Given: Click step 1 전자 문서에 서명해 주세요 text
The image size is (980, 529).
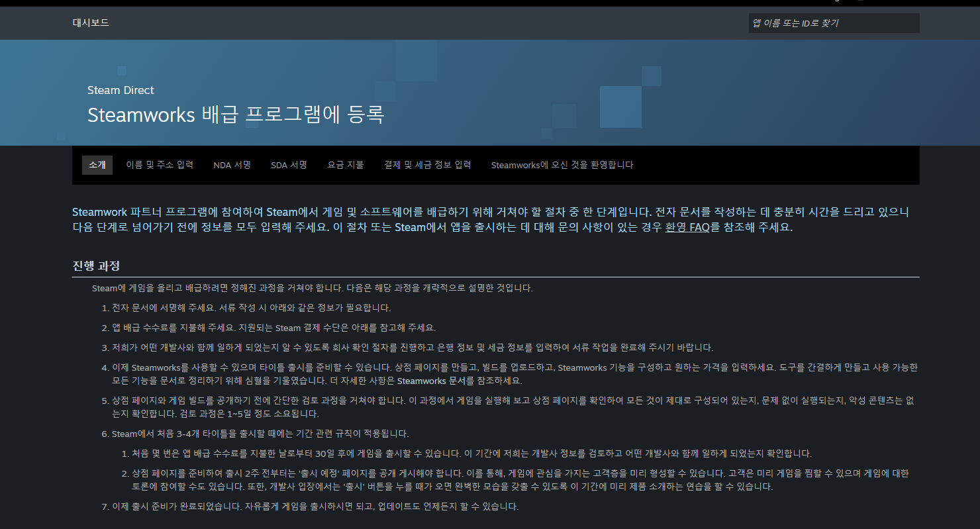Looking at the screenshot, I should (x=252, y=308).
